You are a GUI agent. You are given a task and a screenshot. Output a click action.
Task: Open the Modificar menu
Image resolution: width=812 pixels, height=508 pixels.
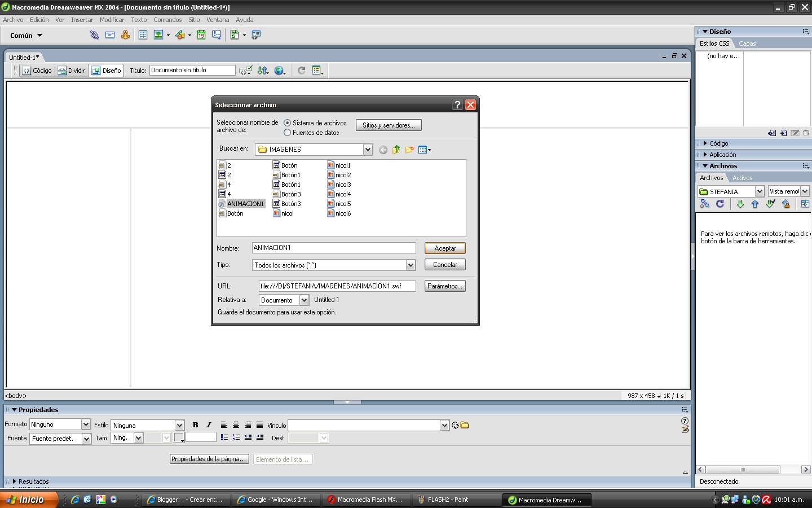pyautogui.click(x=112, y=20)
